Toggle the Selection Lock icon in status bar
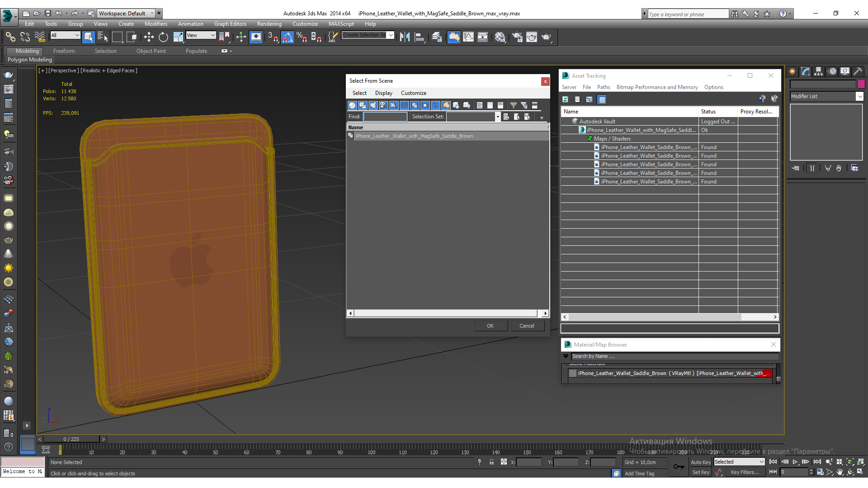The width and height of the screenshot is (868, 488). pyautogui.click(x=491, y=462)
